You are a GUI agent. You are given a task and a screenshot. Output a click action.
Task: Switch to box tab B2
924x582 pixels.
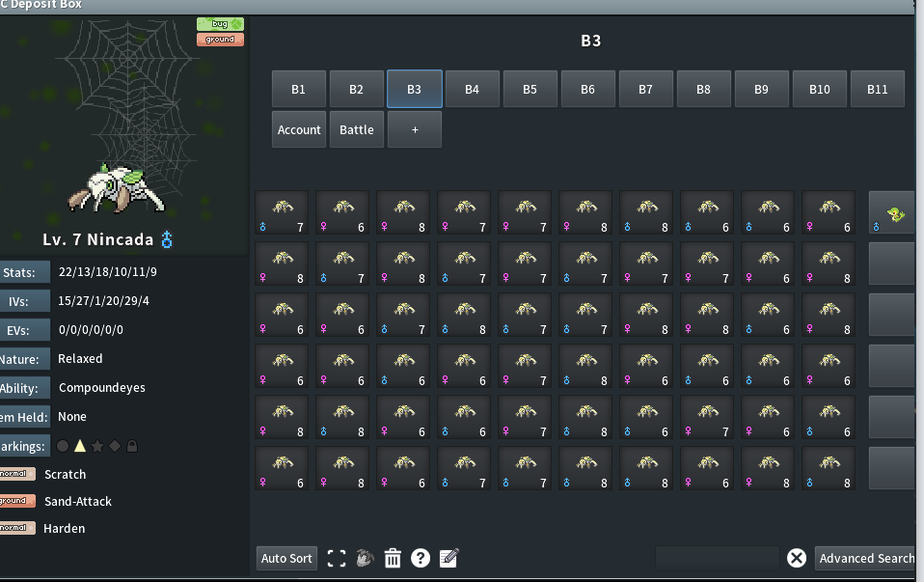tap(357, 89)
